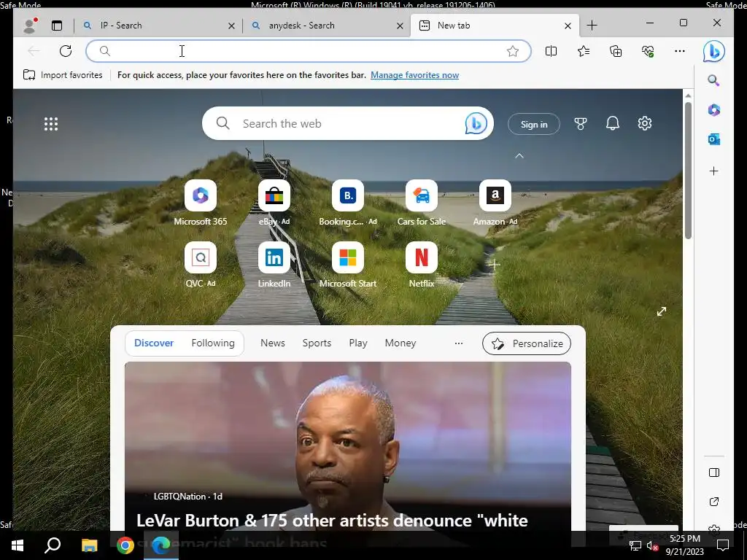Open Windows taskbar search
The width and height of the screenshot is (747, 560).
(x=53, y=545)
